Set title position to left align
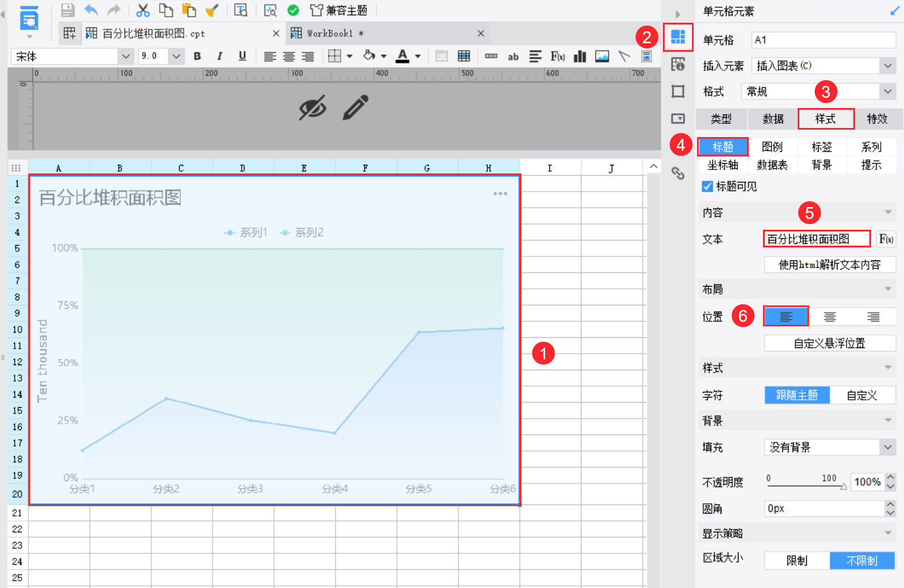Image resolution: width=904 pixels, height=588 pixels. pyautogui.click(x=786, y=317)
